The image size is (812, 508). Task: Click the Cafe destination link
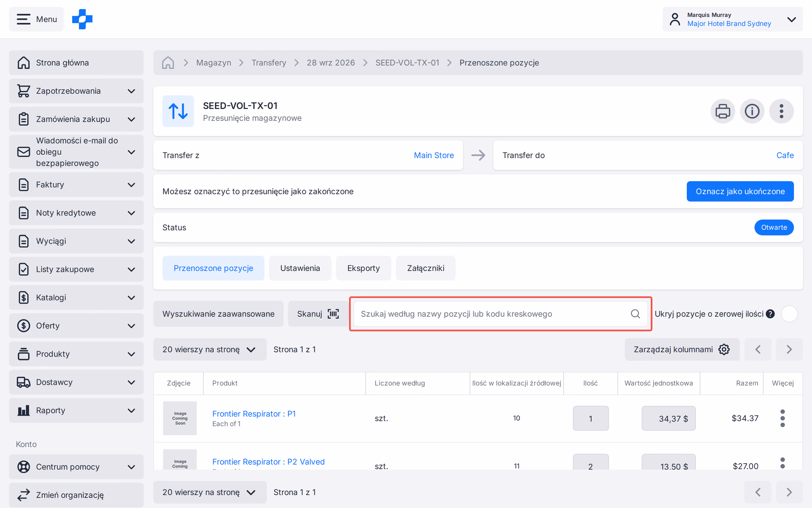click(x=785, y=155)
